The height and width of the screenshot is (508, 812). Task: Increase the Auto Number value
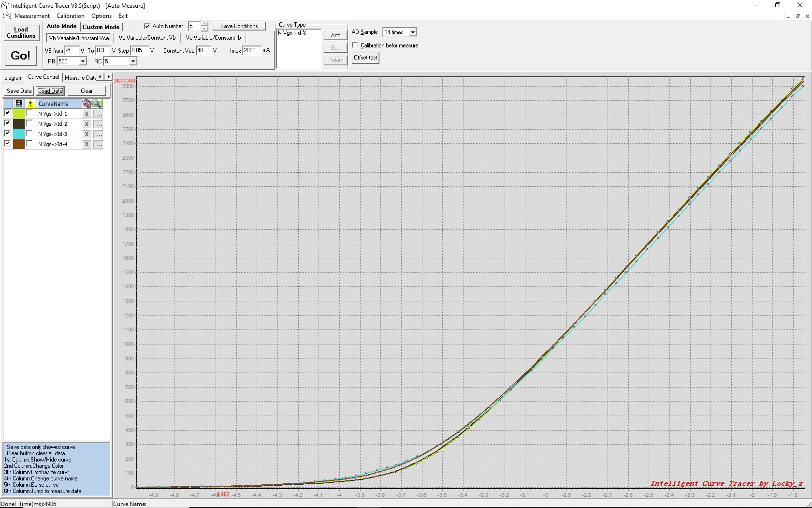(204, 24)
